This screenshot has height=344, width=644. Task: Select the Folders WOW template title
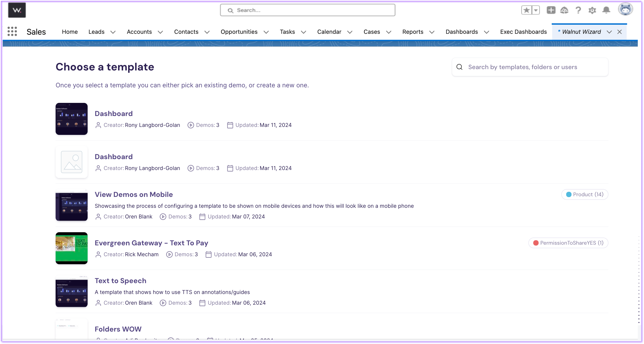pyautogui.click(x=118, y=329)
